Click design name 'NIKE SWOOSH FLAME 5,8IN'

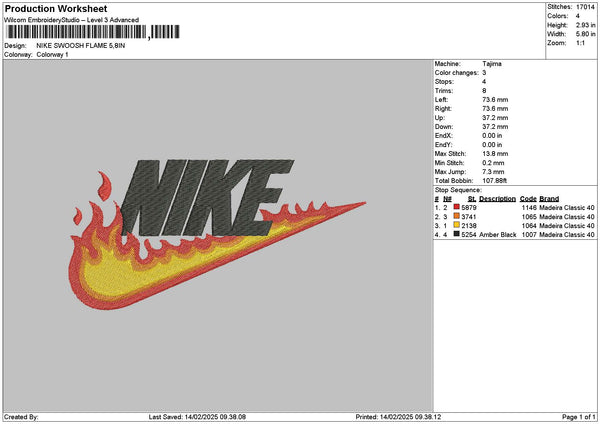click(x=81, y=46)
